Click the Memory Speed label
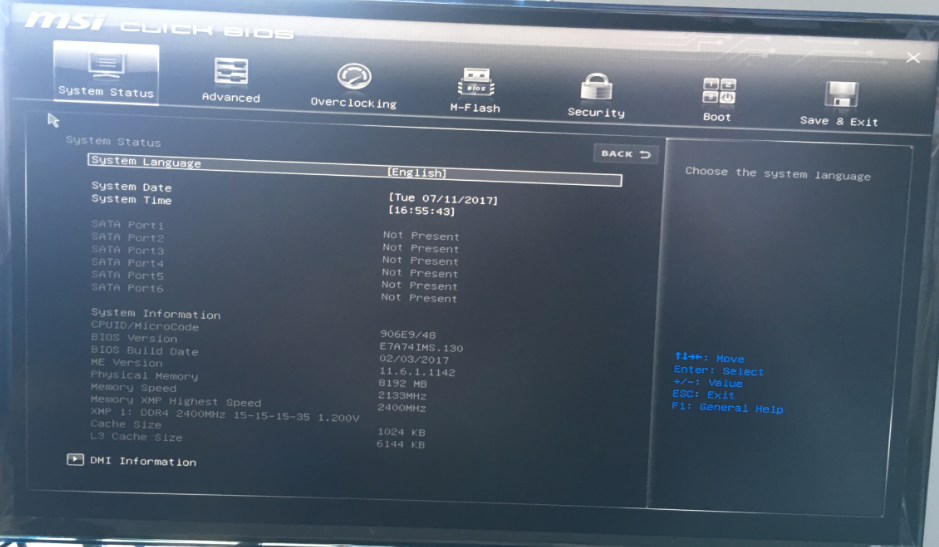939x547 pixels. point(134,388)
